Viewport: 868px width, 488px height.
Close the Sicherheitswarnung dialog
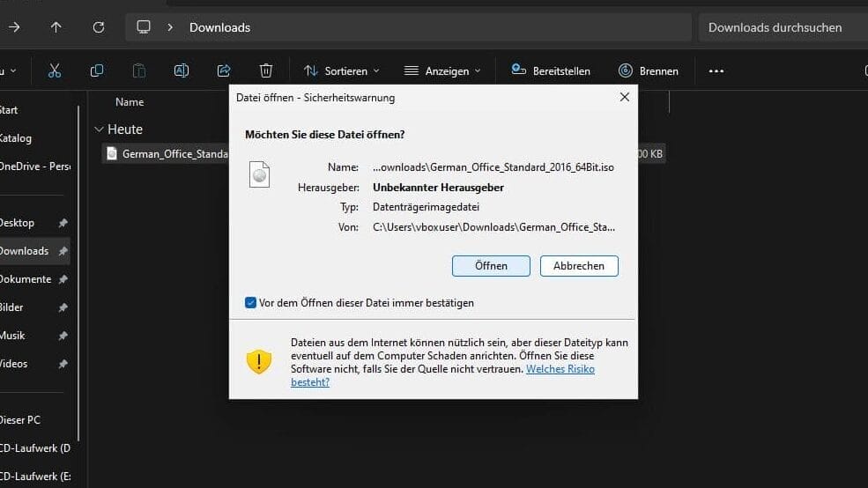(624, 97)
